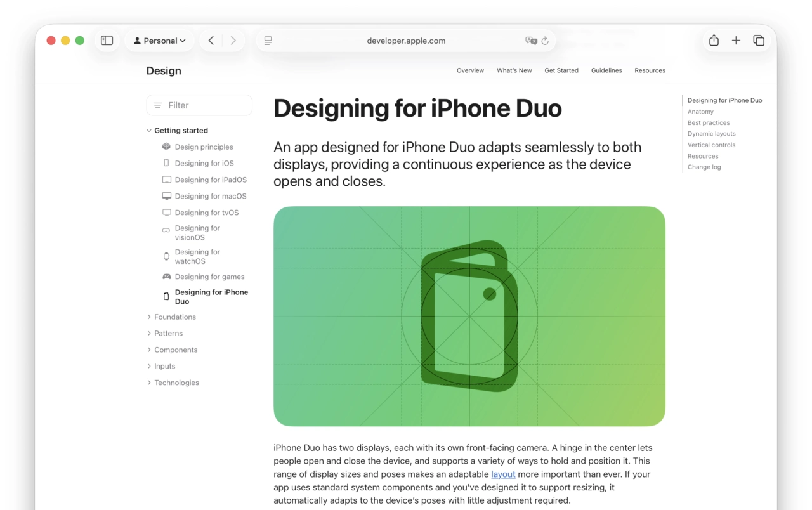Jump to Designing for iPhone Duo in outline
The width and height of the screenshot is (812, 510).
click(x=725, y=100)
